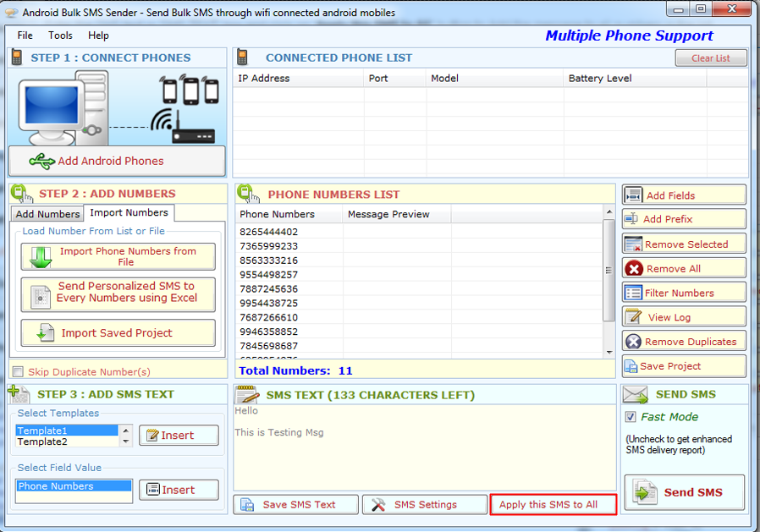
Task: Open the Filter Numbers tool
Action: point(684,293)
